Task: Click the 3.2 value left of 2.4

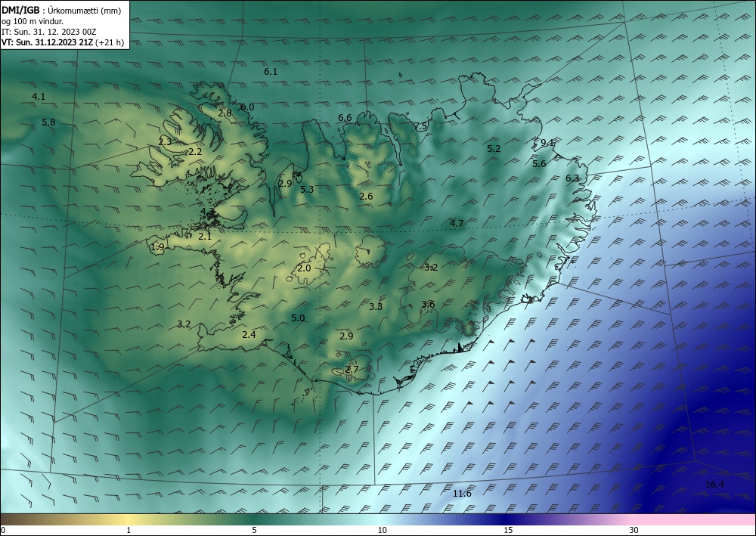Action: pyautogui.click(x=184, y=324)
